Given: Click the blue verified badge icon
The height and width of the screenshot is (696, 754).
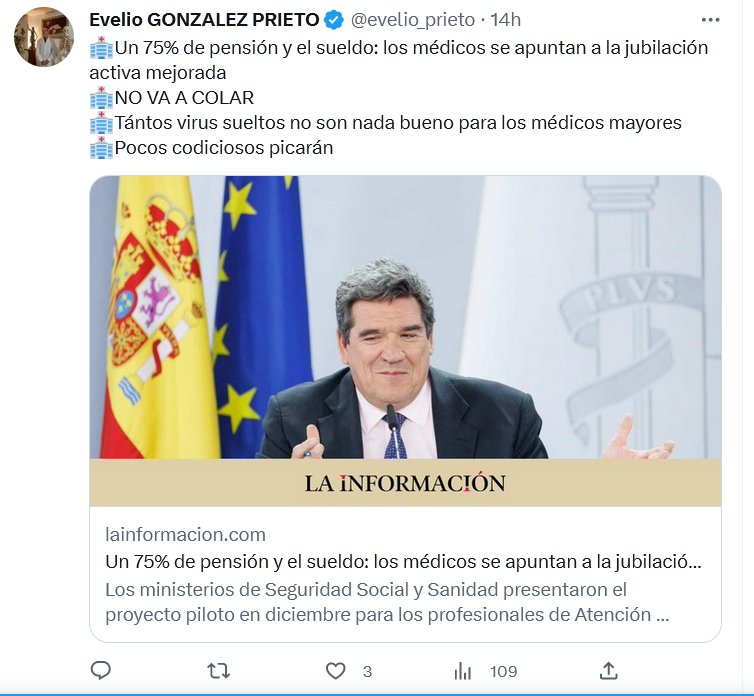Looking at the screenshot, I should point(334,20).
